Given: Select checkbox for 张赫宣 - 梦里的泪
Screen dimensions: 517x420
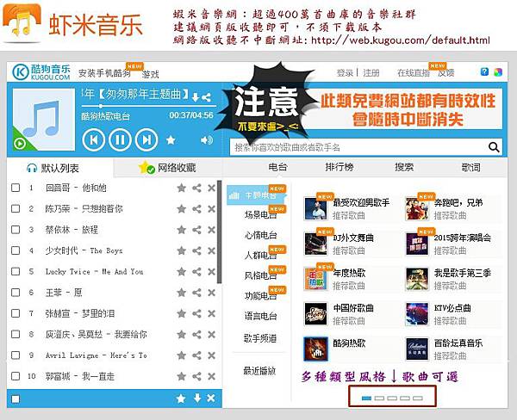Looking at the screenshot, I should tap(16, 313).
